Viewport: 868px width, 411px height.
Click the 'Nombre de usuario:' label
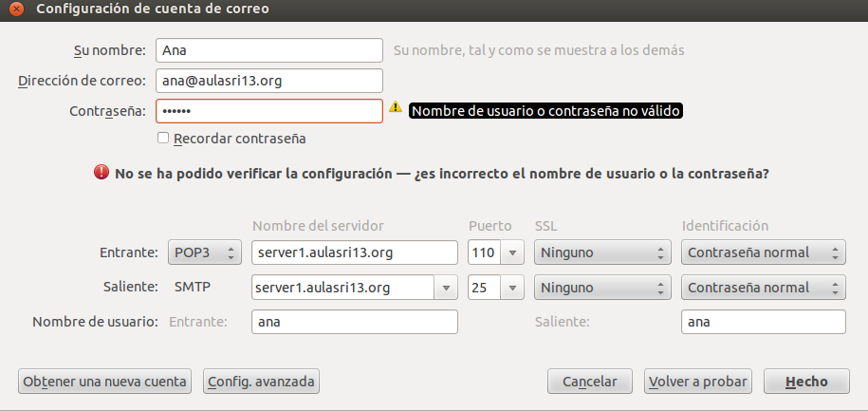(x=95, y=321)
